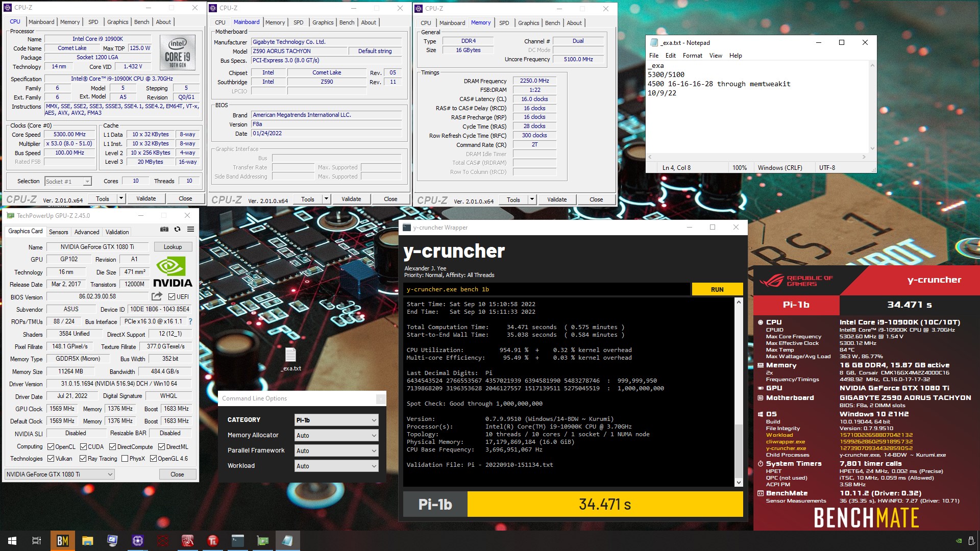
Task: Click the BIOS export share icon in GPU-Z
Action: [157, 296]
